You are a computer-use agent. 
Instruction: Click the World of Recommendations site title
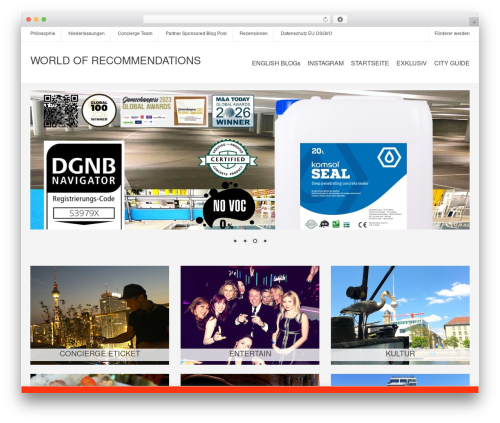116,61
